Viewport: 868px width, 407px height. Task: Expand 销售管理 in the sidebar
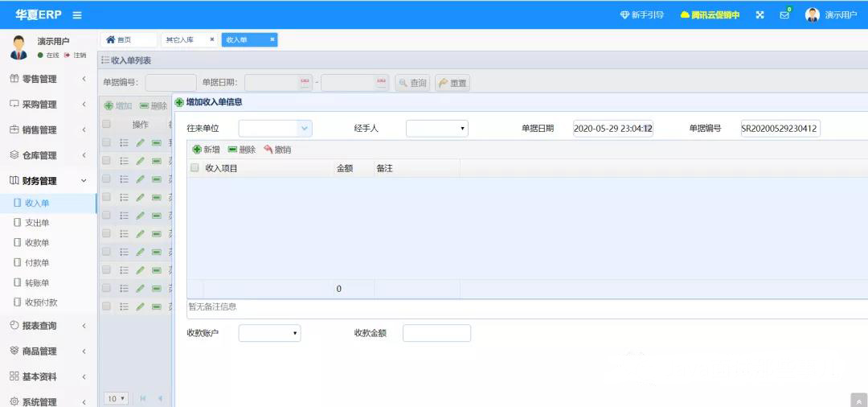[48, 130]
